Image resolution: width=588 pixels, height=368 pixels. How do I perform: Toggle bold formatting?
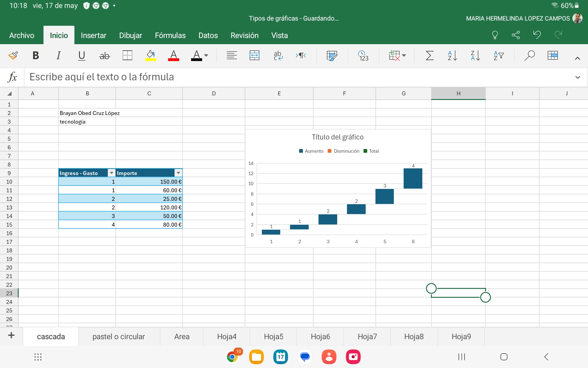[x=36, y=56]
